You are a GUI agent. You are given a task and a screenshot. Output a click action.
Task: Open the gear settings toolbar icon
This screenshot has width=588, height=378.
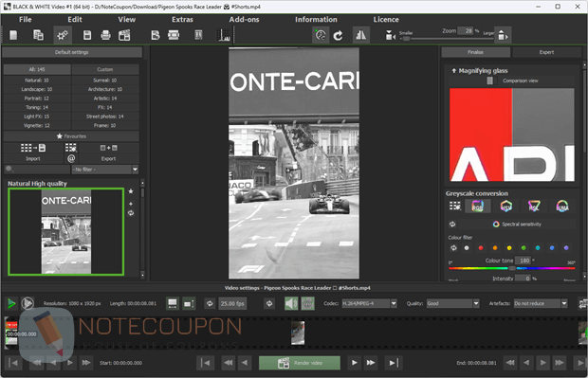[63, 35]
